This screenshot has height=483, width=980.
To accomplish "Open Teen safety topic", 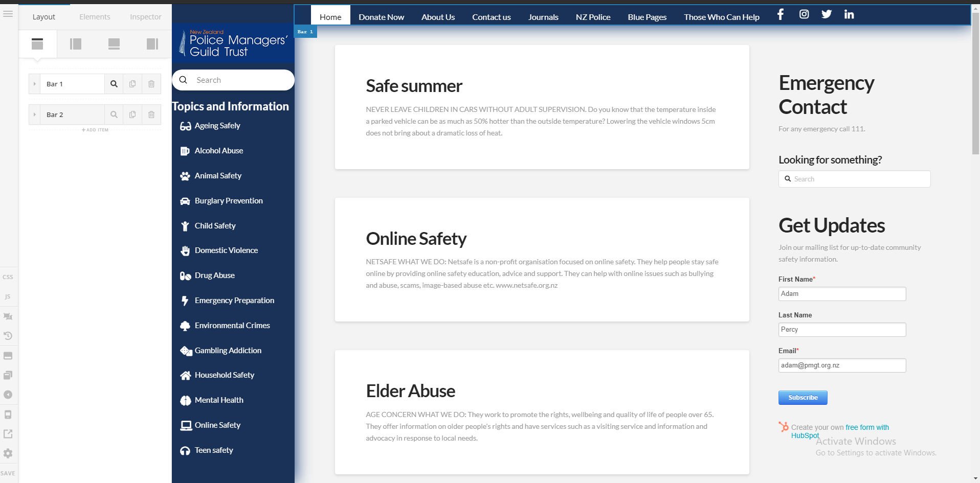I will (214, 450).
